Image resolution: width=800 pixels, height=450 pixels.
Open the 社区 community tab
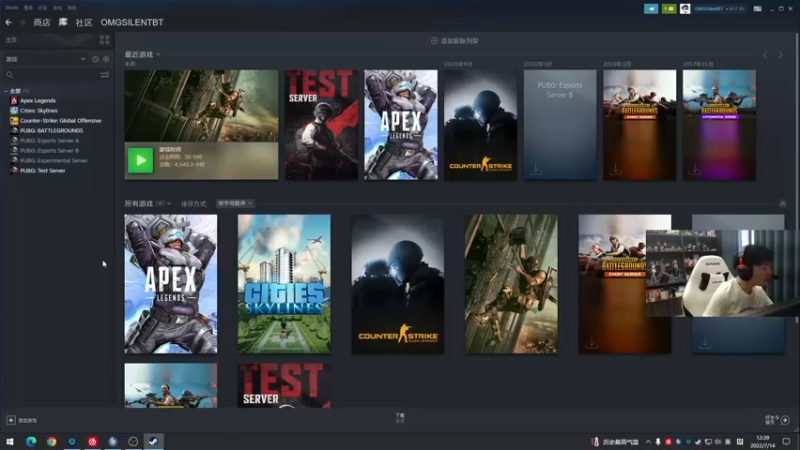pyautogui.click(x=84, y=22)
